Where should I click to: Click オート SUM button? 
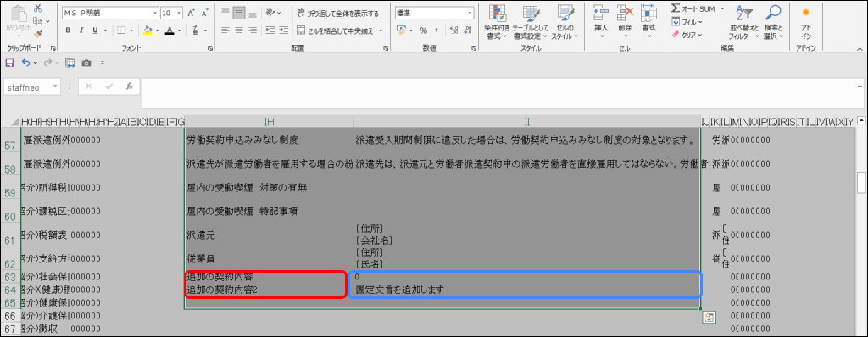[693, 8]
